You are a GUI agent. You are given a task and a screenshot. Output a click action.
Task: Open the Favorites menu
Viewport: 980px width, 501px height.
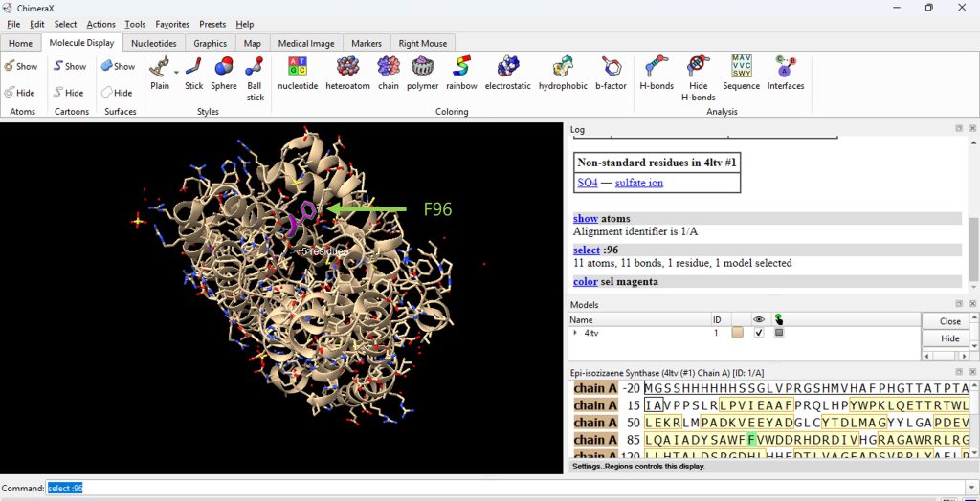tap(172, 24)
